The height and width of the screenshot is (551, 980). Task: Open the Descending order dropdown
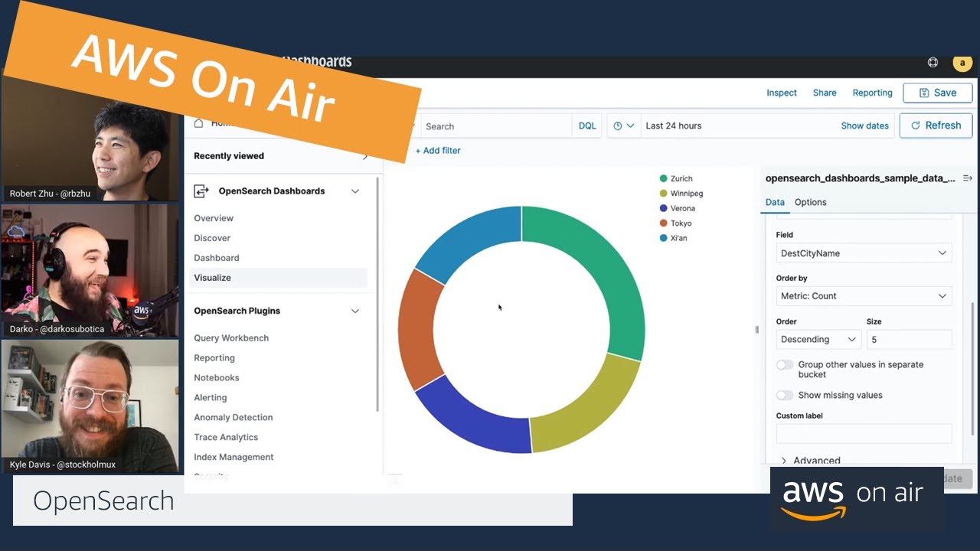(x=818, y=339)
